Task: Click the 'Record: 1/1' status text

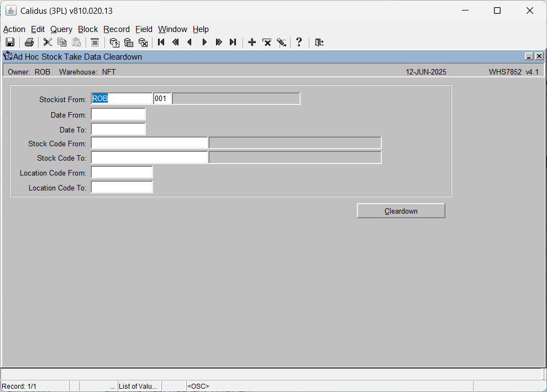Action: click(x=19, y=386)
